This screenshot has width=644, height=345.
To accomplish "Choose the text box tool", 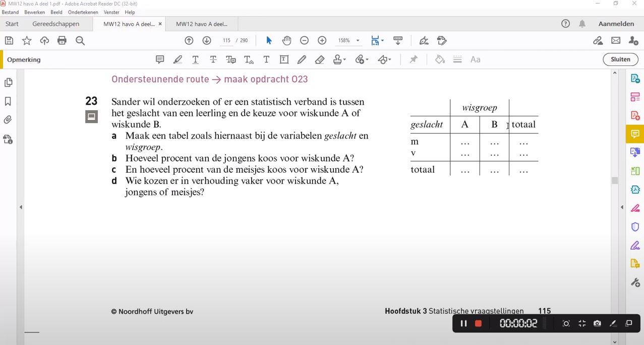I will click(x=284, y=59).
